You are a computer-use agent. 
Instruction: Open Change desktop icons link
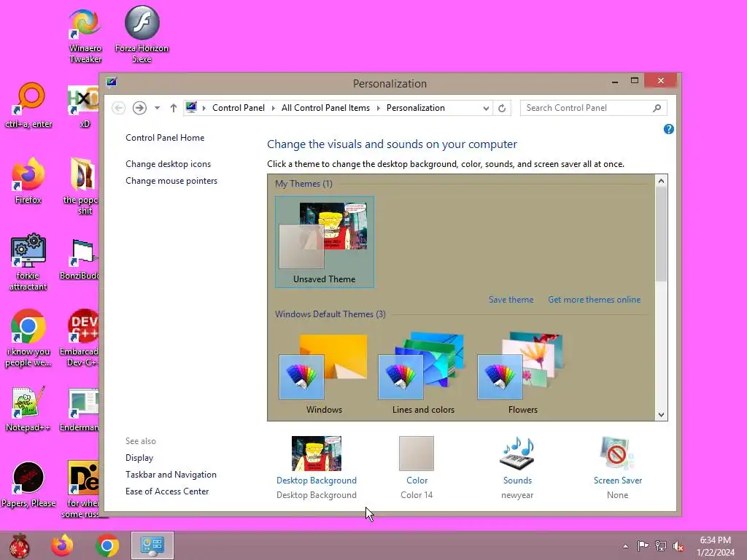[x=169, y=164]
